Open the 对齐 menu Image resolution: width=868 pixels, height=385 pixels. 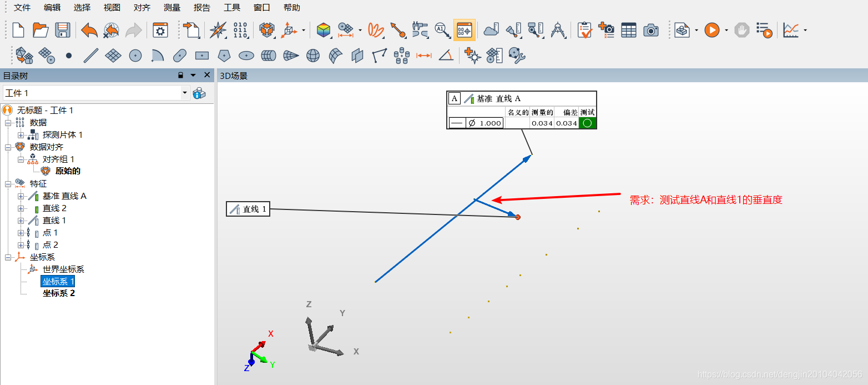point(142,8)
